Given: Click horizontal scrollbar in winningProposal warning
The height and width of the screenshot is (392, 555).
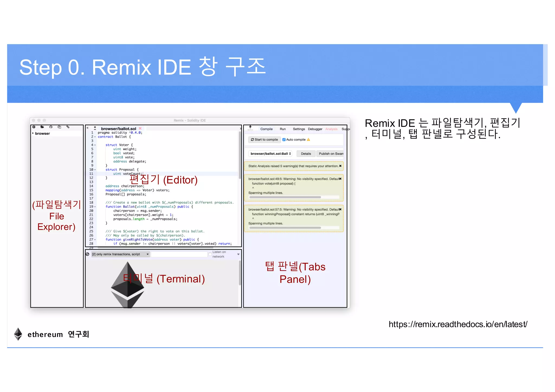Looking at the screenshot, I should [x=285, y=228].
